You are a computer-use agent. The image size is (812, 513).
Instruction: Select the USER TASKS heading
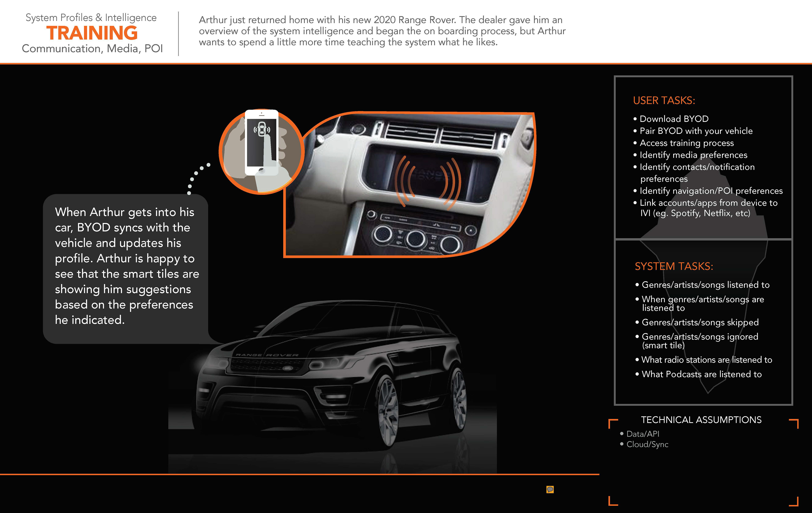[664, 100]
